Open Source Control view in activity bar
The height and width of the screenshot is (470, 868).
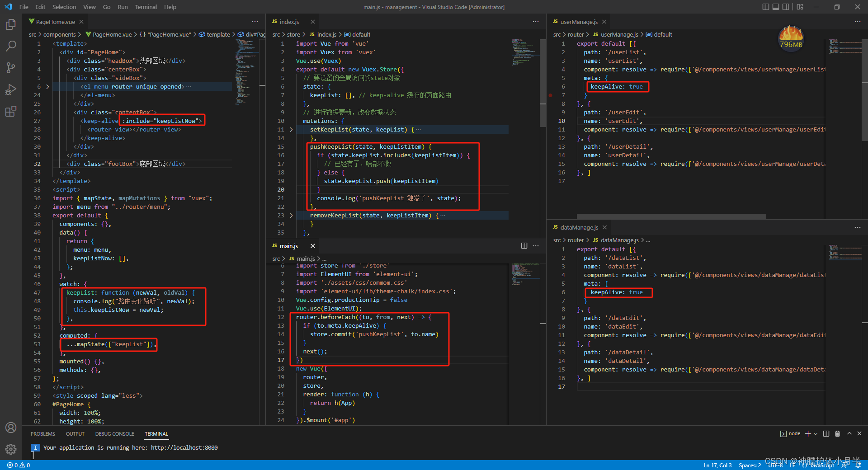tap(11, 68)
